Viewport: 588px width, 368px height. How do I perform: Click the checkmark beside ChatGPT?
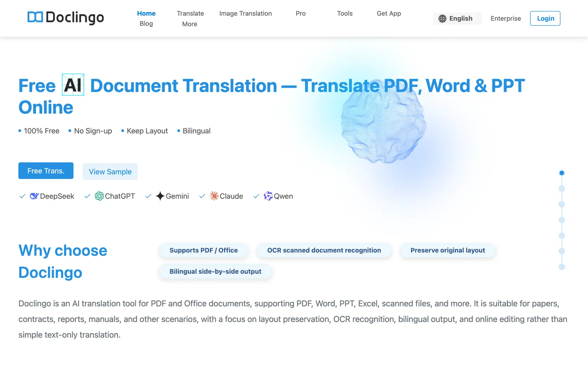click(87, 196)
